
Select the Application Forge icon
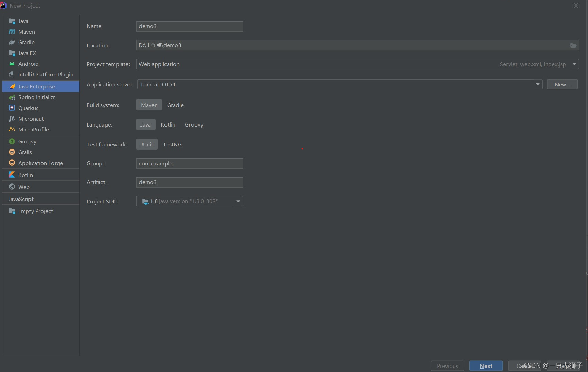pos(12,163)
